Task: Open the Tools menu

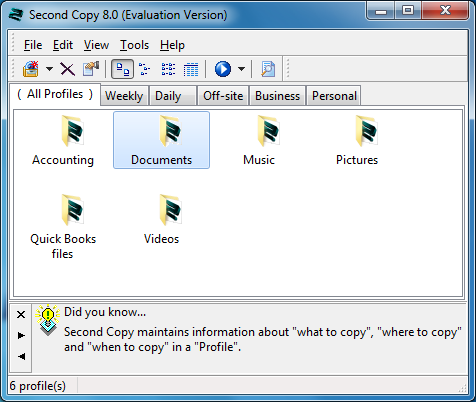Action: click(134, 45)
